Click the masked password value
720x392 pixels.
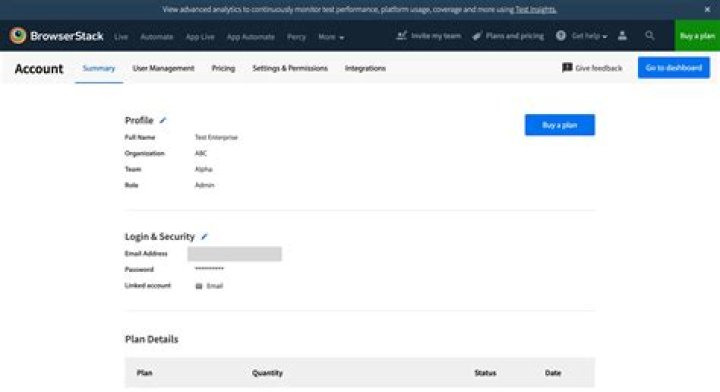209,269
